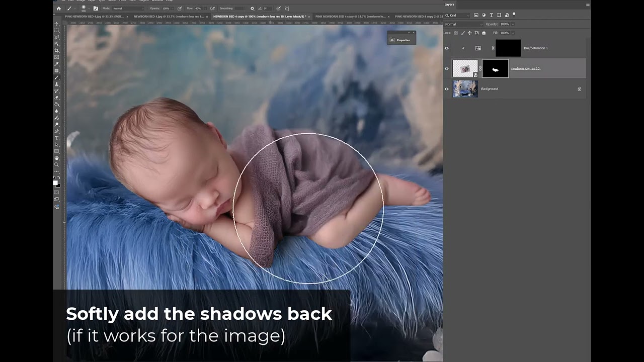Hide the Hue/Saturation 1 layer
Screen dimensions: 644x362
(x=446, y=48)
